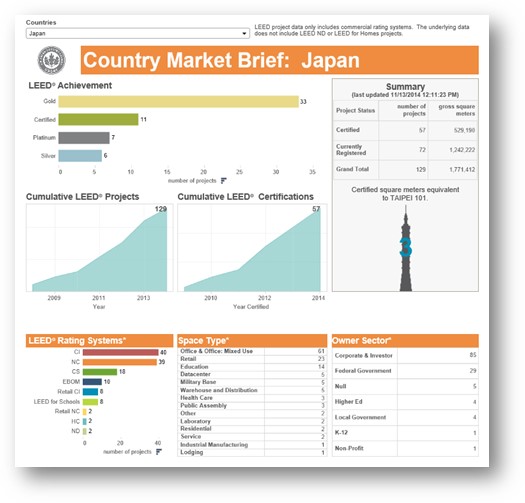525x503 pixels.
Task: Click the HC rating system bar
Action: tap(85, 421)
